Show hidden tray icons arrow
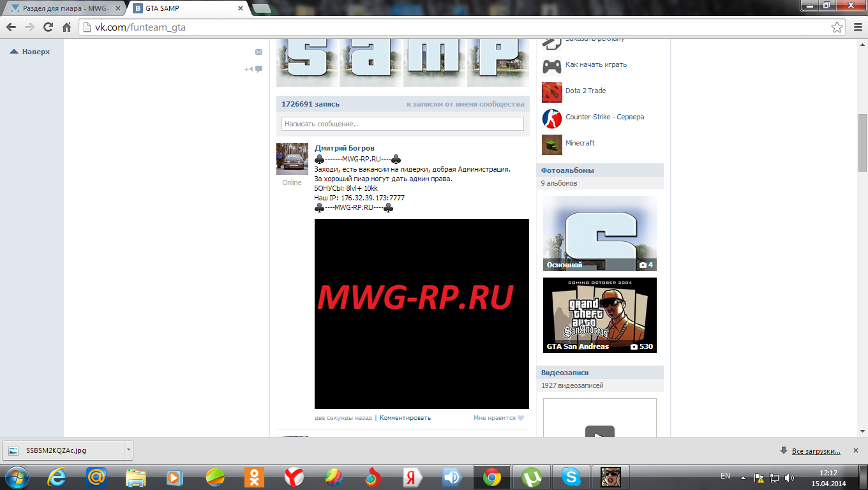Screen dimensions: 868x490 (742, 477)
